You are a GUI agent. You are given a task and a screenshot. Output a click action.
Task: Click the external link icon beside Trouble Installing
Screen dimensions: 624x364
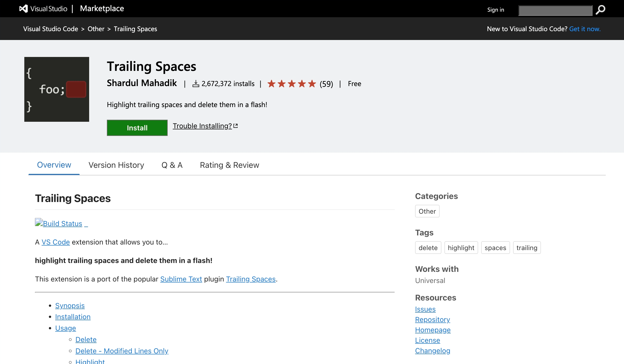[236, 126]
